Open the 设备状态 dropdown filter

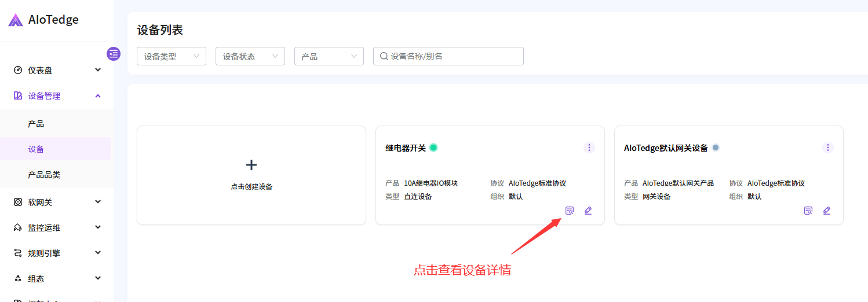pos(250,56)
